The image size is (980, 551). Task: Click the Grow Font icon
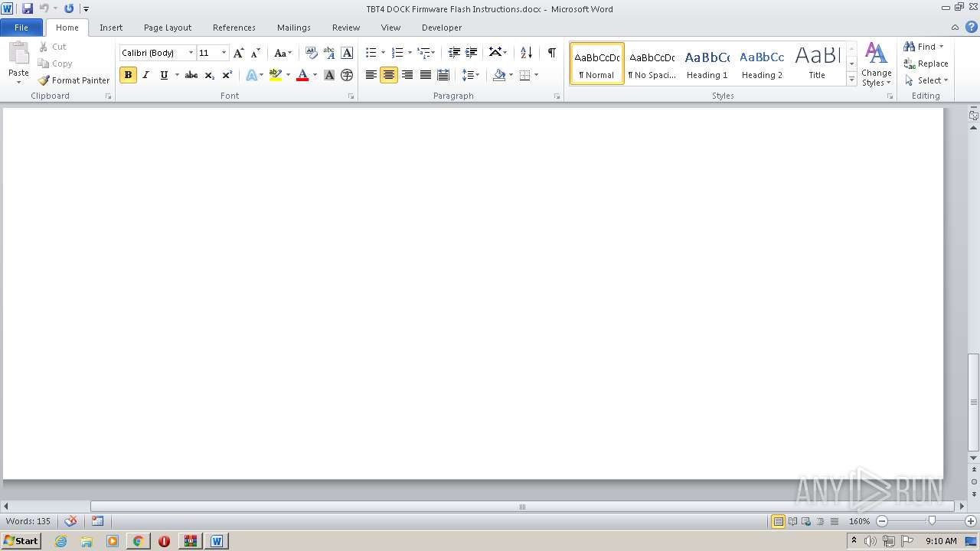click(x=239, y=53)
